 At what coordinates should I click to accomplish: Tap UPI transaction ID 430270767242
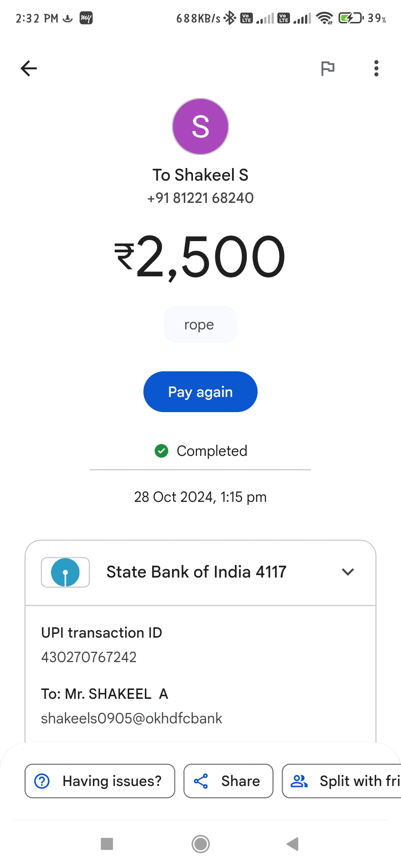89,657
